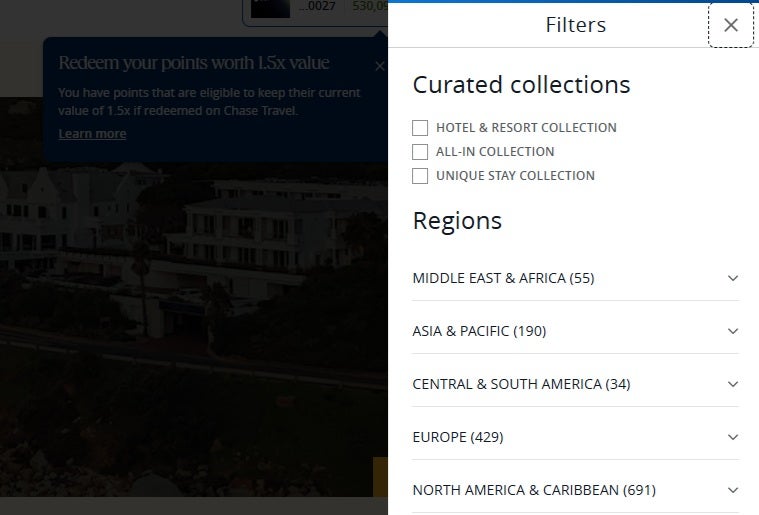Expand Central & South America chevron

coord(733,385)
